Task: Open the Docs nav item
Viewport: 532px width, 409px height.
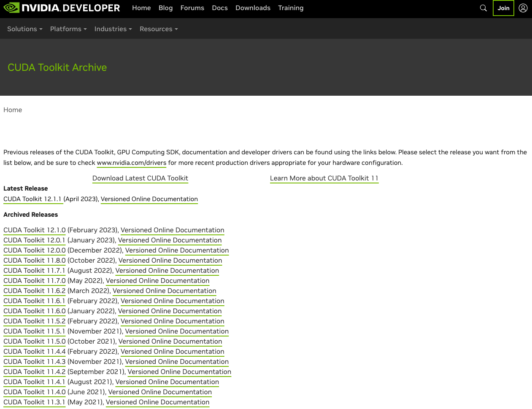Action: 220,8
